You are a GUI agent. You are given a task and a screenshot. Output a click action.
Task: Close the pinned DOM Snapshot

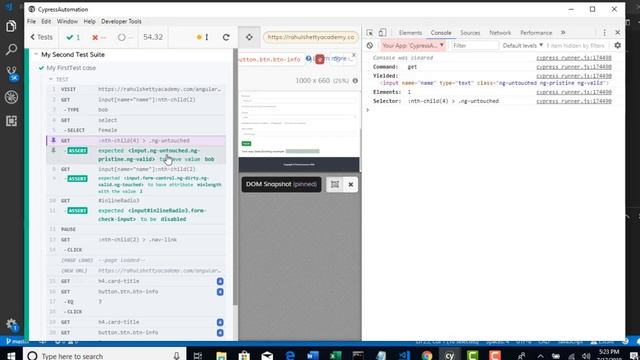coord(351,184)
